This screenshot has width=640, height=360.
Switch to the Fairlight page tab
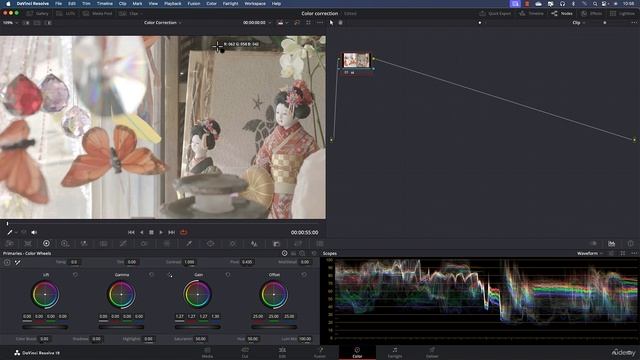click(395, 353)
